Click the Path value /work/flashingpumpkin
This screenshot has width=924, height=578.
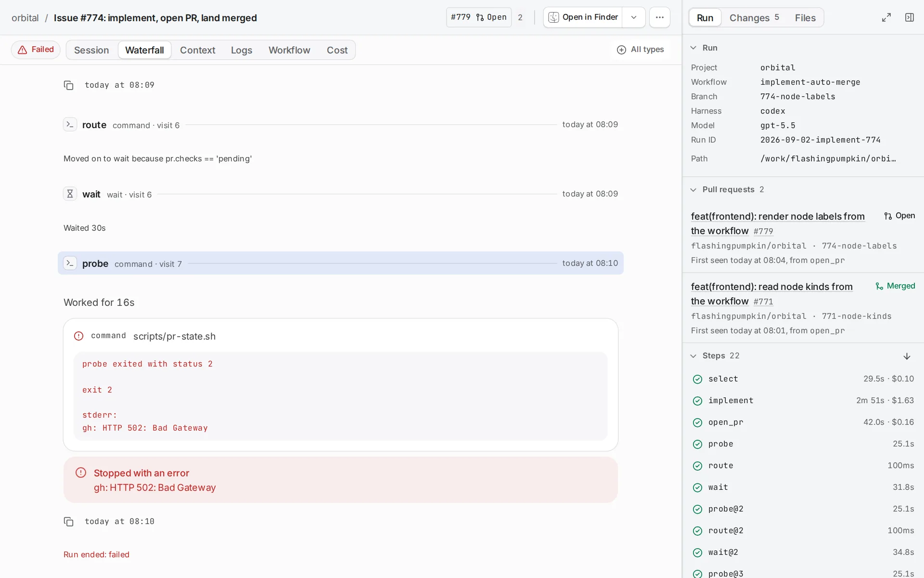click(x=828, y=159)
